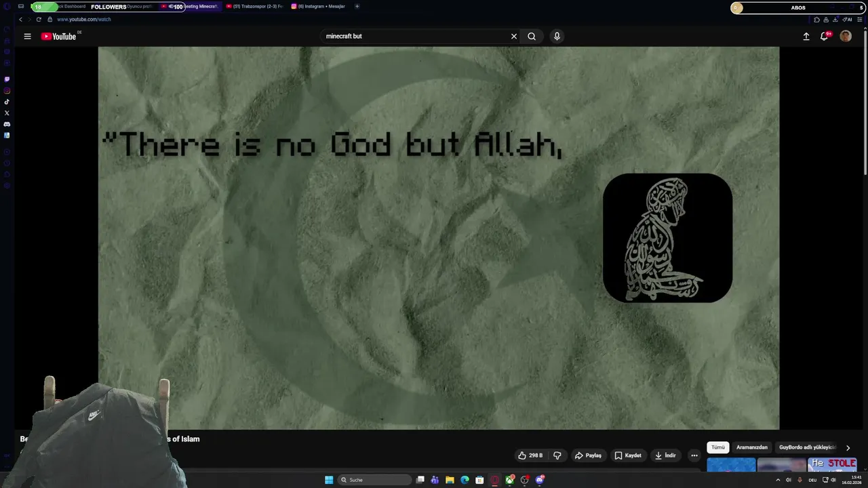Open the Windows Start menu
868x488 pixels.
tap(329, 480)
